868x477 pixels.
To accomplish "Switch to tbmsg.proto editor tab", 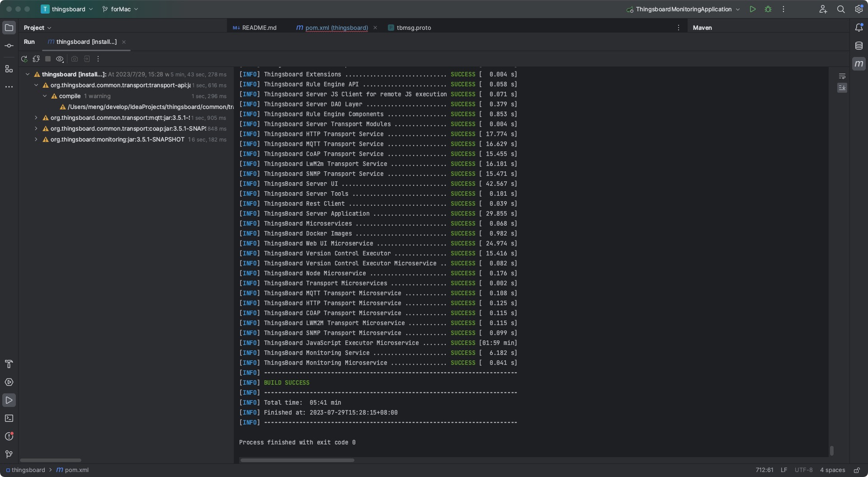I will coord(409,28).
